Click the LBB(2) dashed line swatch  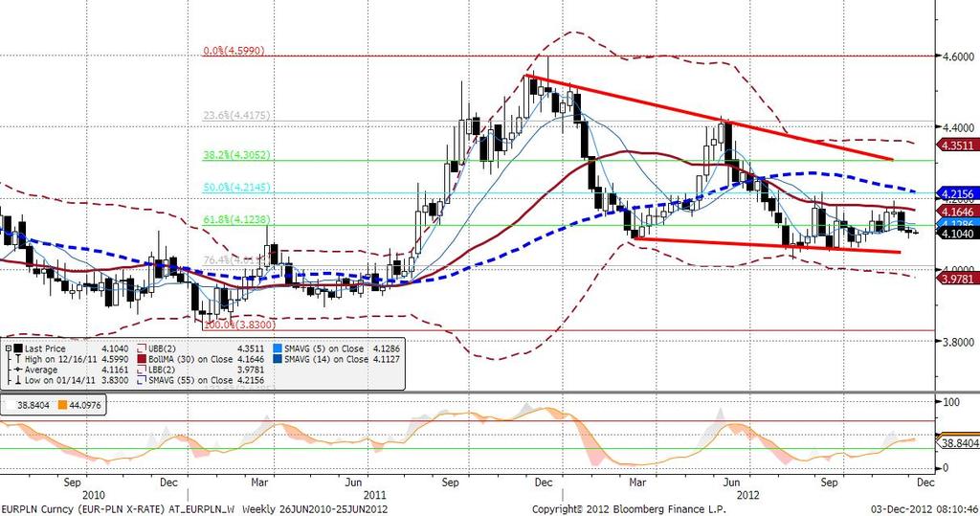(x=141, y=370)
